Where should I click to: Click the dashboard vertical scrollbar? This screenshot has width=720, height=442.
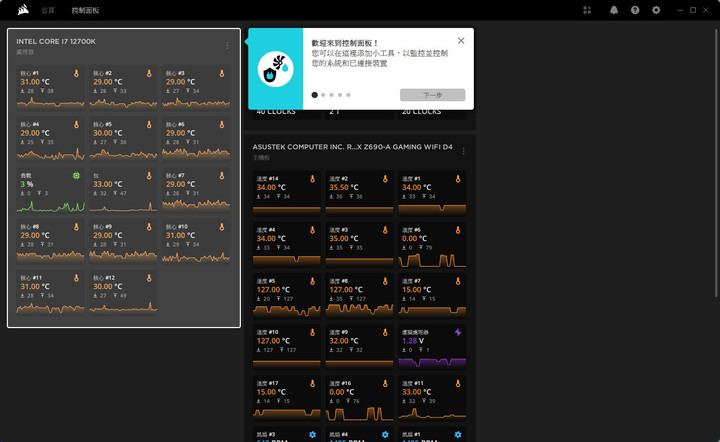[716, 163]
